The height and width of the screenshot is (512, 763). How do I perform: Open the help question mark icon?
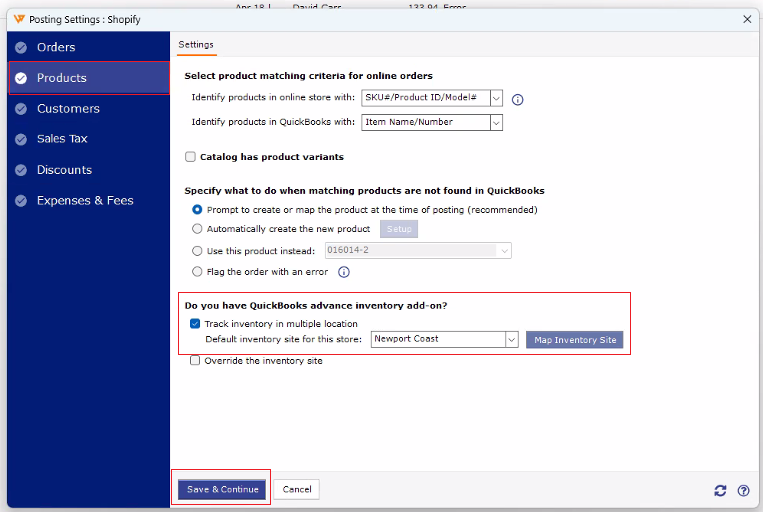point(743,490)
